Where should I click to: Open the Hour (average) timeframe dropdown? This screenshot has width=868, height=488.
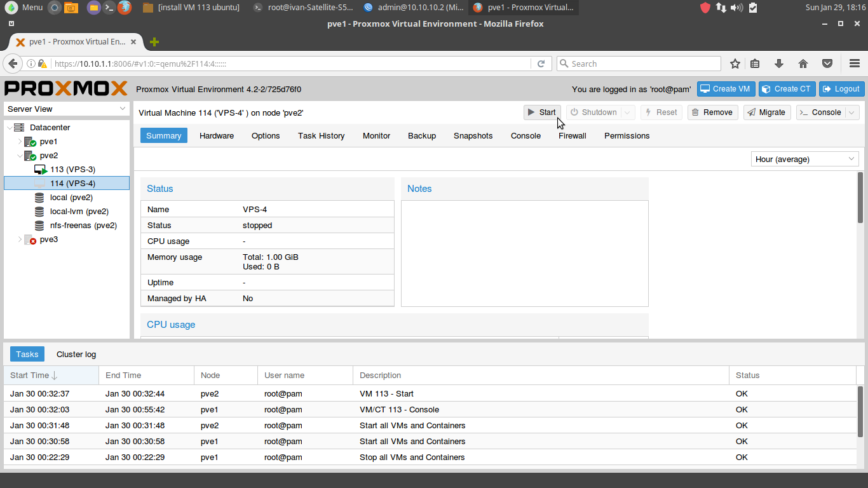point(805,159)
